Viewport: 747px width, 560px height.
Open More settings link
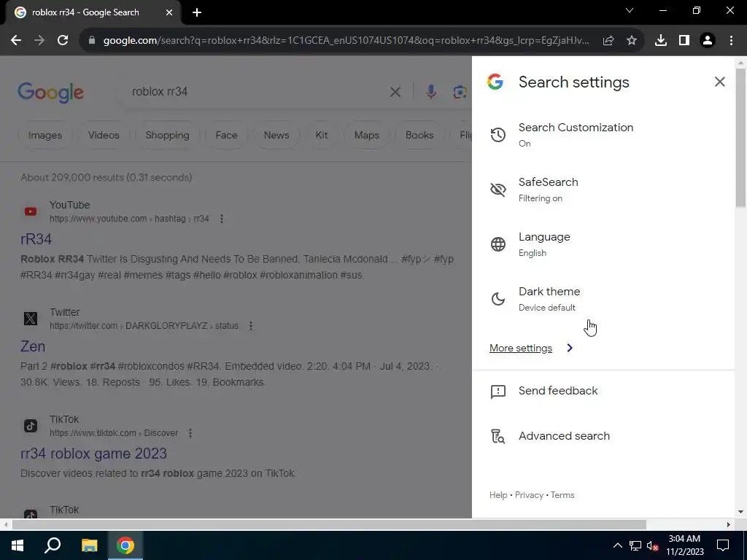pos(521,348)
